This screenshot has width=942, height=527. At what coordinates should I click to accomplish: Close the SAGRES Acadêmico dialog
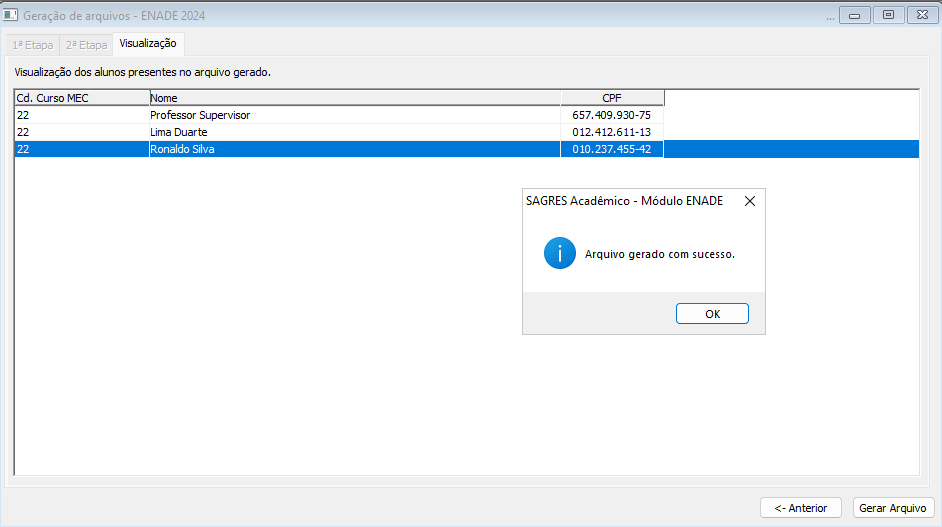click(x=750, y=201)
